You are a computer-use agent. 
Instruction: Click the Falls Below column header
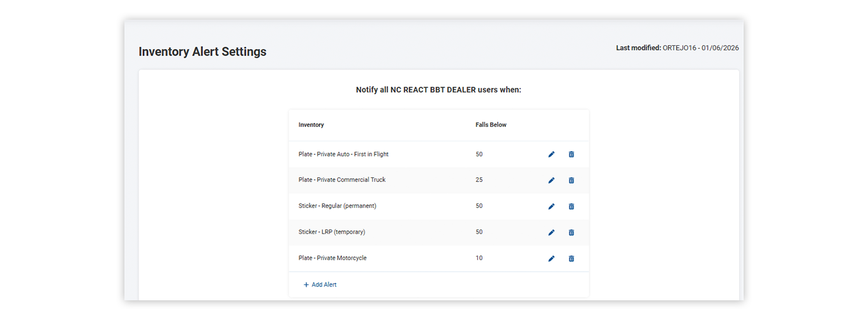[x=491, y=125]
